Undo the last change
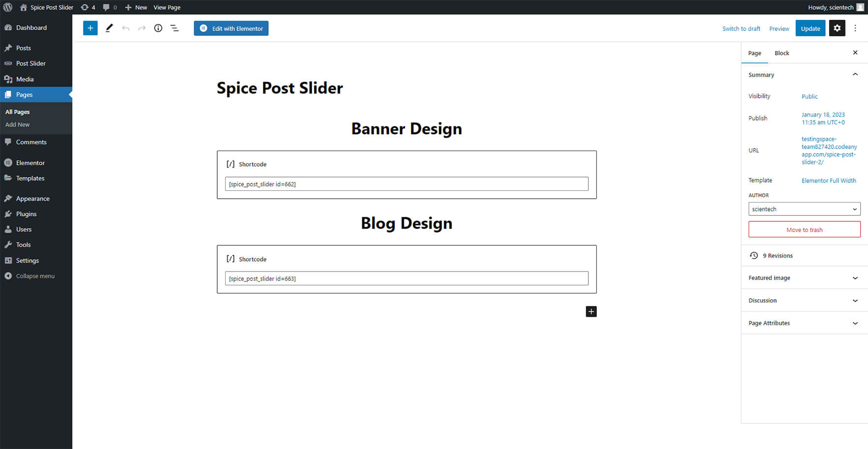This screenshot has height=449, width=868. point(126,28)
